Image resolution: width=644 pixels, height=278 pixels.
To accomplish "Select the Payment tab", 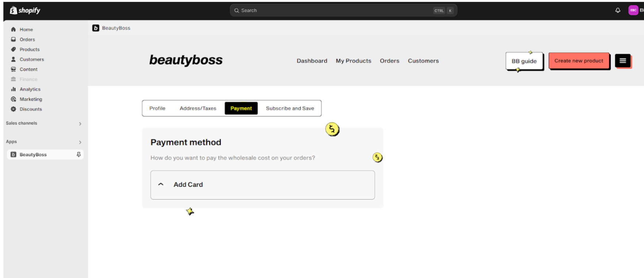I will coord(241,108).
